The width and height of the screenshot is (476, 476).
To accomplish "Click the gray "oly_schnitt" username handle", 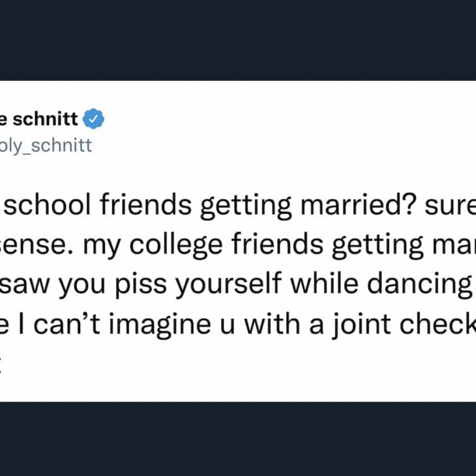I will (44, 145).
